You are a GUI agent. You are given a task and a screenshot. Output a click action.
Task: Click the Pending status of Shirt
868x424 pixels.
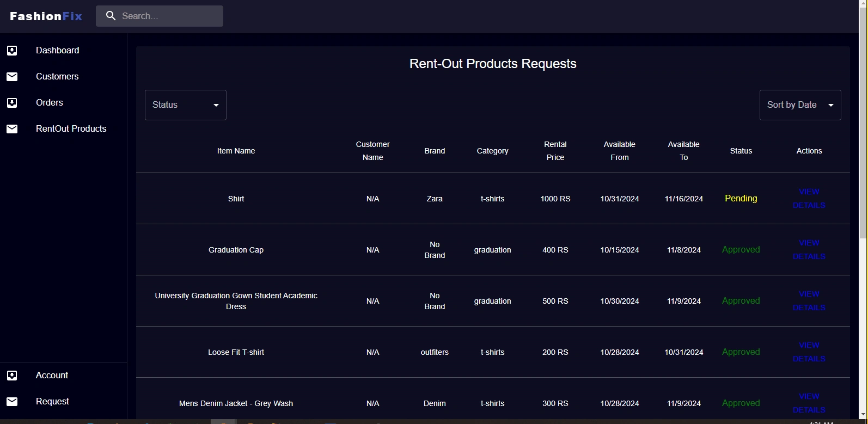click(x=741, y=199)
